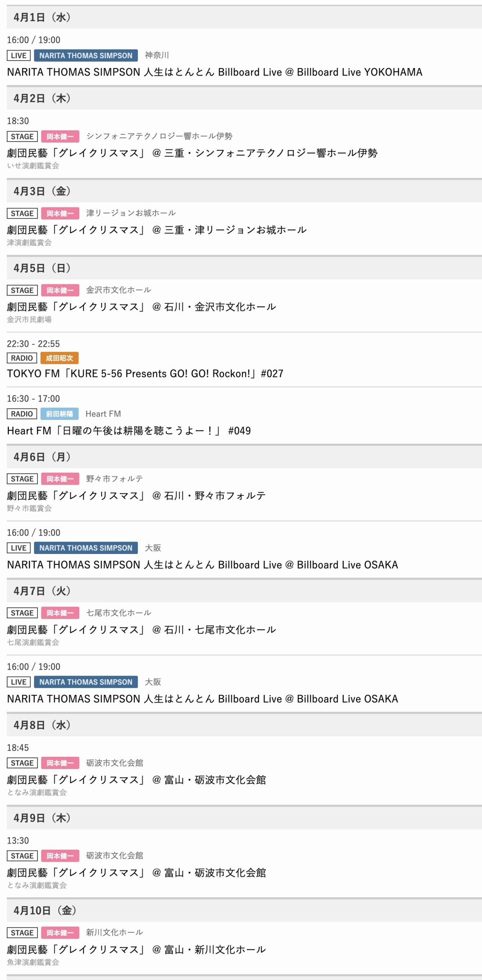
Task: Click the RADIO tag beside 成田昭次
Action: (x=22, y=358)
